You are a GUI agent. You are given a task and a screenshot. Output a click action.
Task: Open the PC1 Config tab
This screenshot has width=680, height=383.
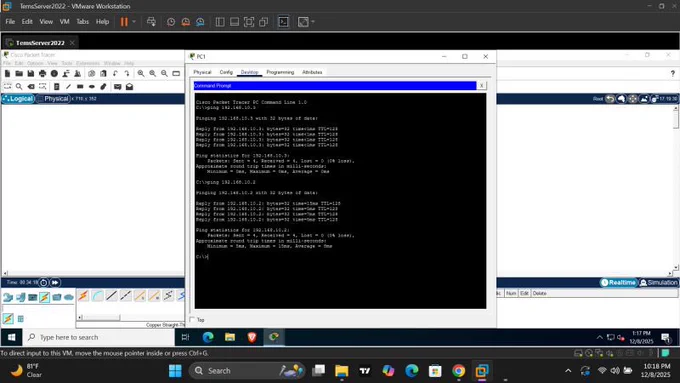pyautogui.click(x=226, y=72)
